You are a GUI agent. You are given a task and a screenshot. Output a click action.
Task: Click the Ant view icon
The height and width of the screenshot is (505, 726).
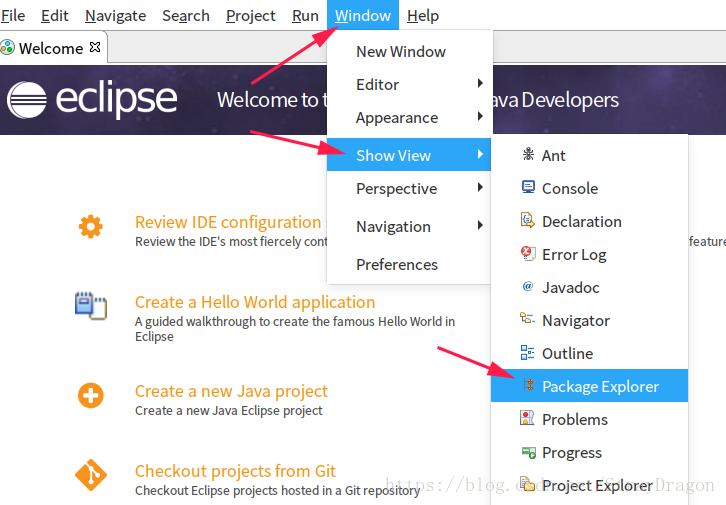(528, 154)
